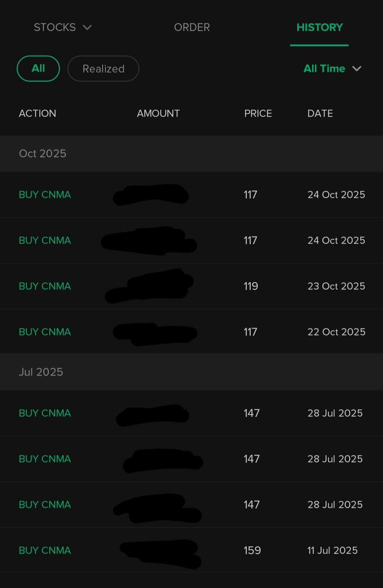This screenshot has width=383, height=588.
Task: Open BUY CNMA on 11 Jul 2025
Action: (x=45, y=550)
